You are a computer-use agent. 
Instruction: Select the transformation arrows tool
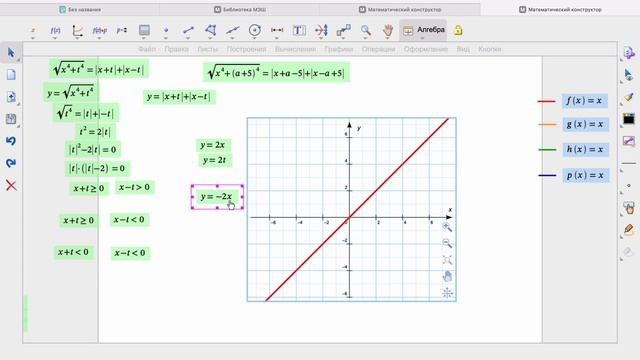pos(321,30)
